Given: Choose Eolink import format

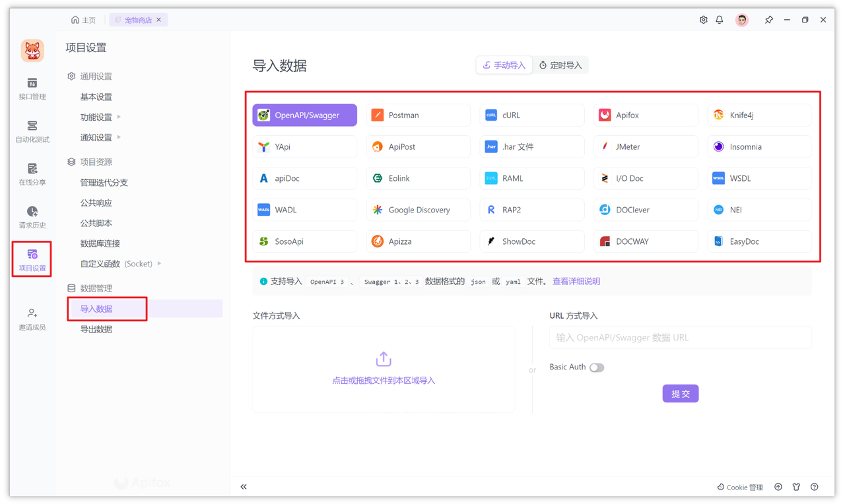Looking at the screenshot, I should tap(419, 178).
